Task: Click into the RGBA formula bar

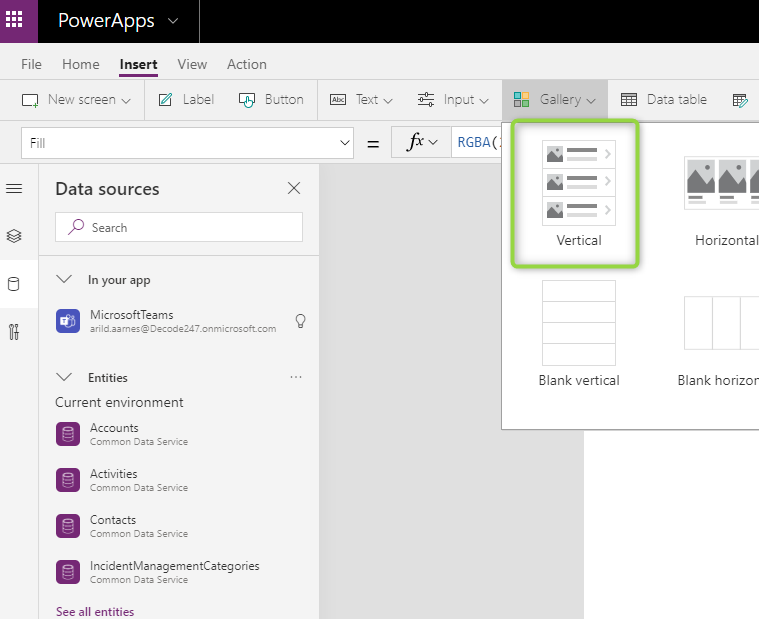Action: coord(477,142)
